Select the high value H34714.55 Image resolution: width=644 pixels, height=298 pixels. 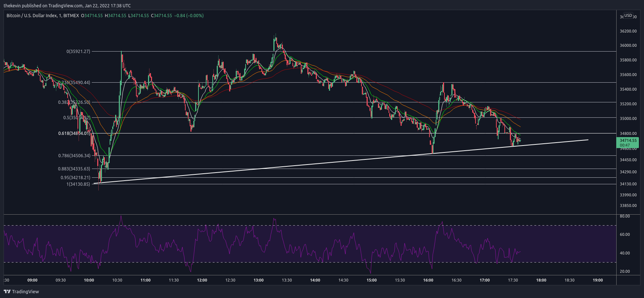pyautogui.click(x=115, y=16)
